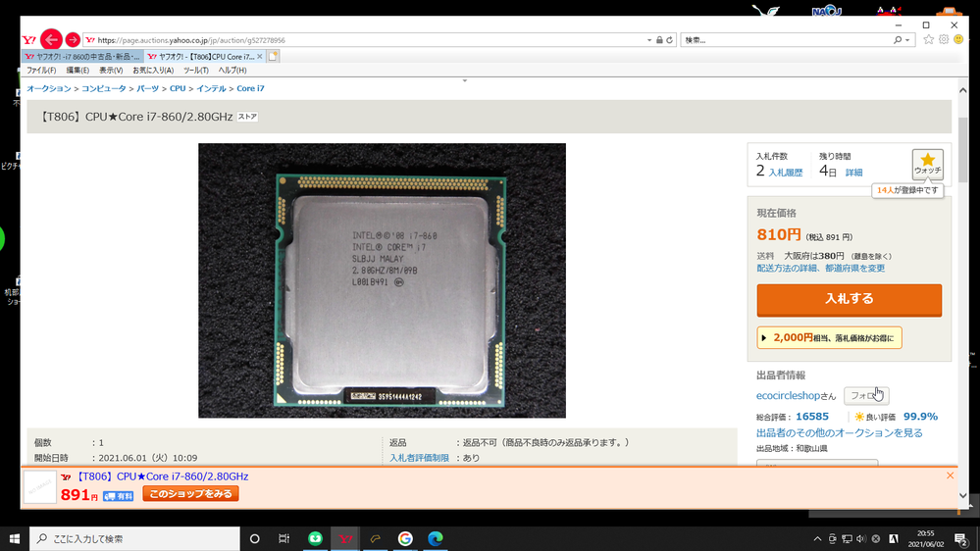Viewport: 980px width, 551px height.
Task: Launch Microsoft Edge from the taskbar
Action: tap(435, 538)
